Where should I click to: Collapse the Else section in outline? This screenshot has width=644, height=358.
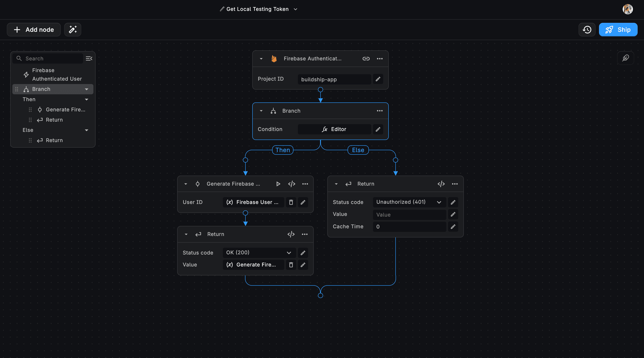[87, 130]
